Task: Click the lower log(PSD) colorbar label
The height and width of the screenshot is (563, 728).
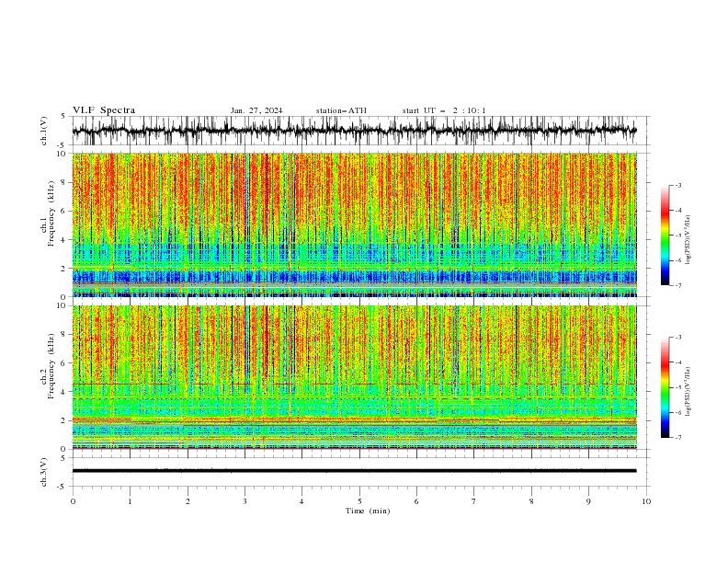Action: click(688, 392)
